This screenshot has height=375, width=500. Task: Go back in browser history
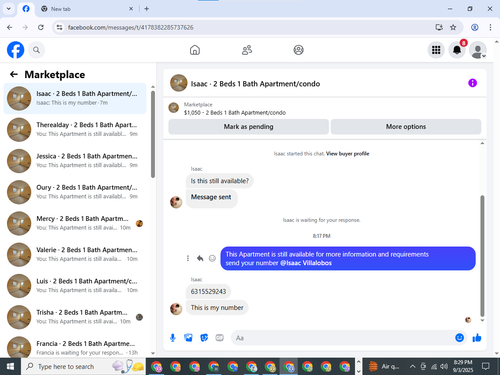[10, 27]
